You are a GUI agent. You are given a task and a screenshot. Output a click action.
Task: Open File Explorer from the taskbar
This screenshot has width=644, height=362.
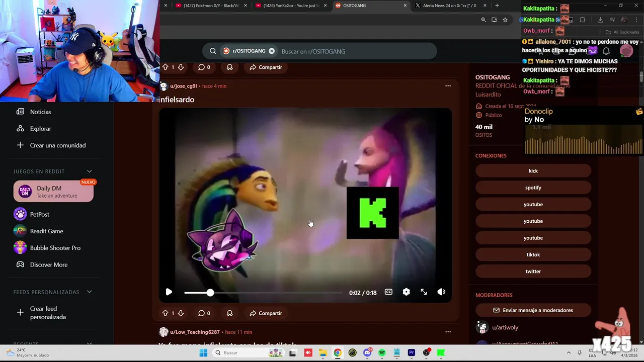click(x=323, y=353)
